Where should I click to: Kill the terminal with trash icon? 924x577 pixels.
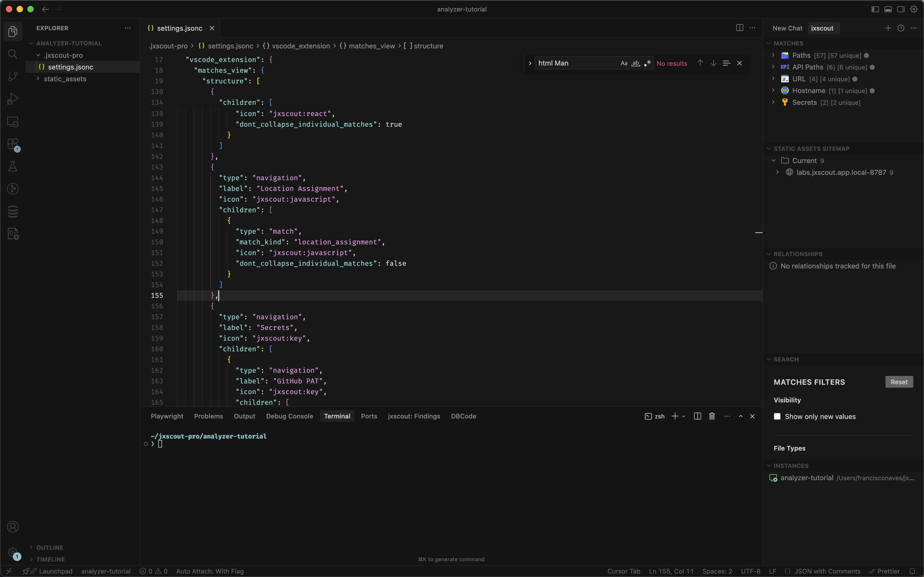pos(712,416)
